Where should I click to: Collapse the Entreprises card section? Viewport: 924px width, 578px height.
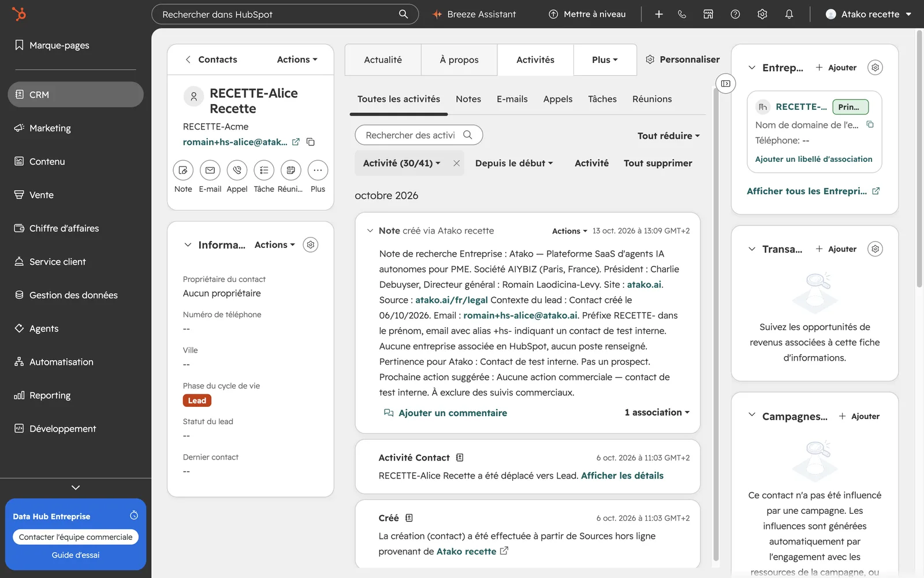(x=752, y=68)
